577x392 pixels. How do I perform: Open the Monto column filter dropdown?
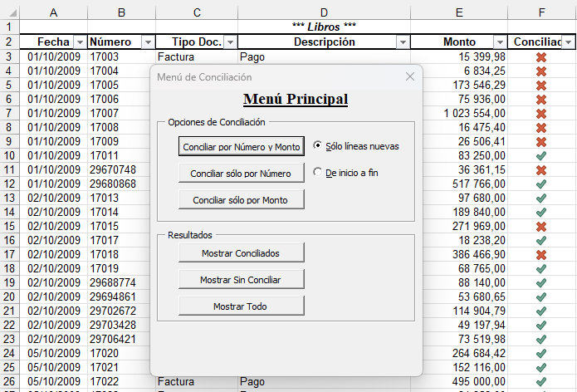click(500, 42)
